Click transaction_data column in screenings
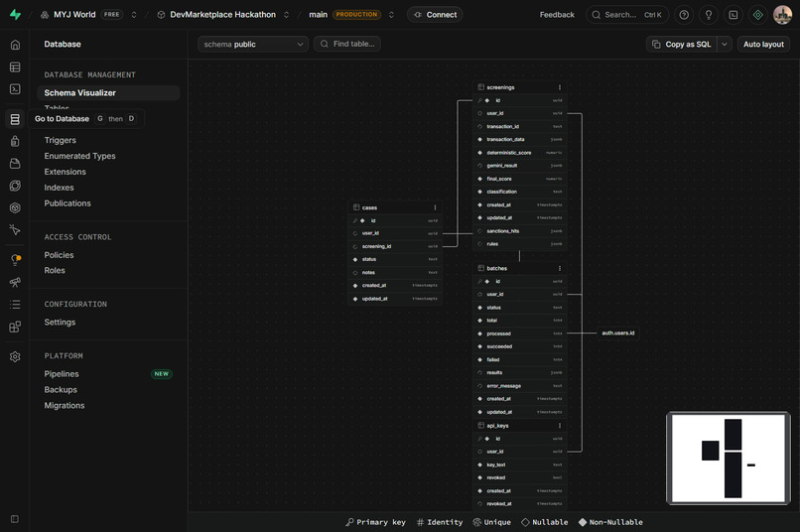The image size is (800, 532). (x=519, y=139)
